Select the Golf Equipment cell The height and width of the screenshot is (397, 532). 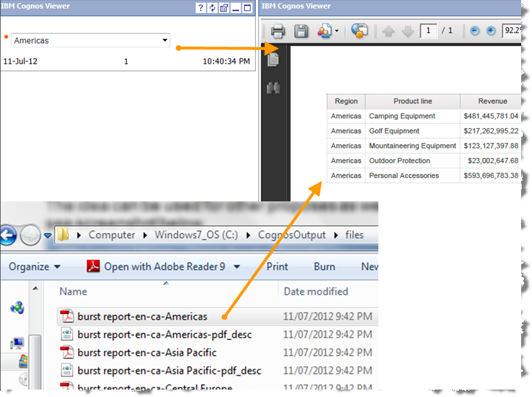click(413, 131)
